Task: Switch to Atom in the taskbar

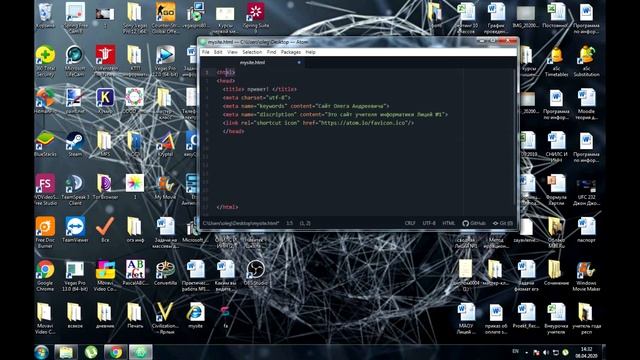Action: click(140, 352)
